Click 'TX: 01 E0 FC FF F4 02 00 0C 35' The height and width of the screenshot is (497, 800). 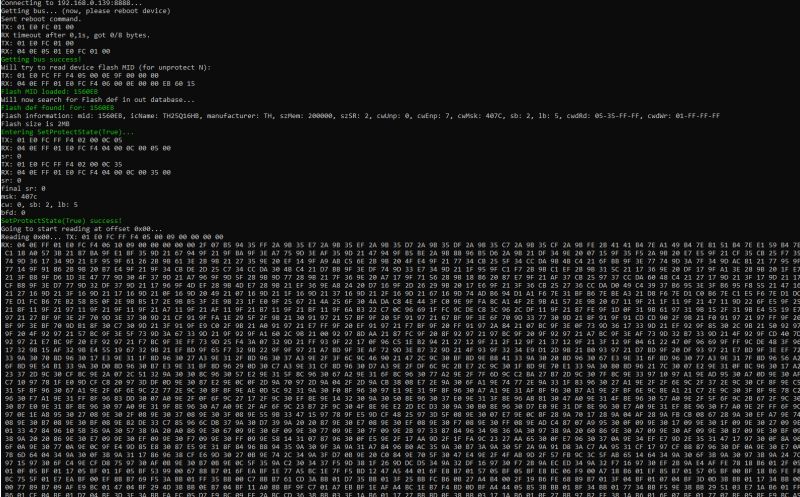62,164
